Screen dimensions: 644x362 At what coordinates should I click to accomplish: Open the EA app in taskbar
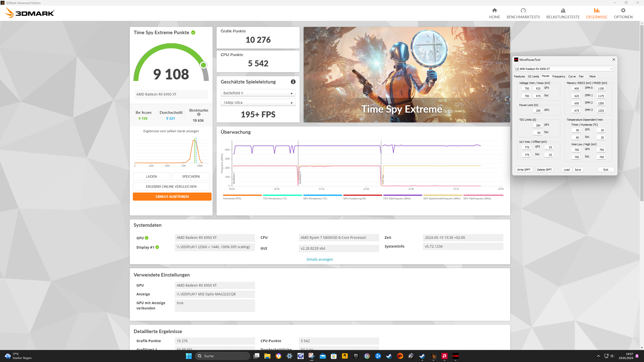400,356
